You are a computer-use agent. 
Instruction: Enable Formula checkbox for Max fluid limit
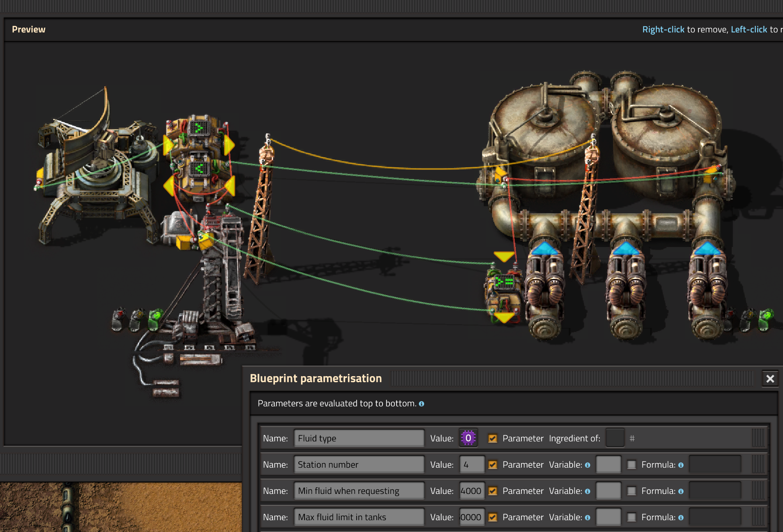tap(631, 517)
